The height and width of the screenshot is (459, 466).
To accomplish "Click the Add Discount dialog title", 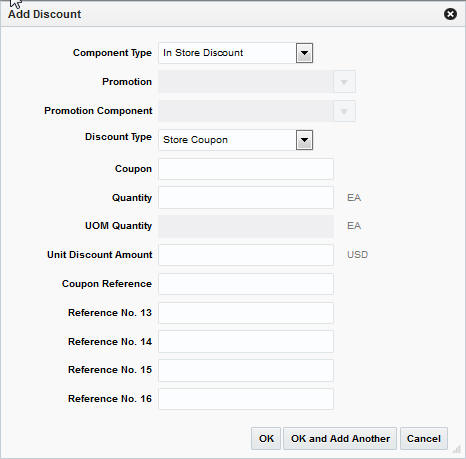I will [45, 14].
